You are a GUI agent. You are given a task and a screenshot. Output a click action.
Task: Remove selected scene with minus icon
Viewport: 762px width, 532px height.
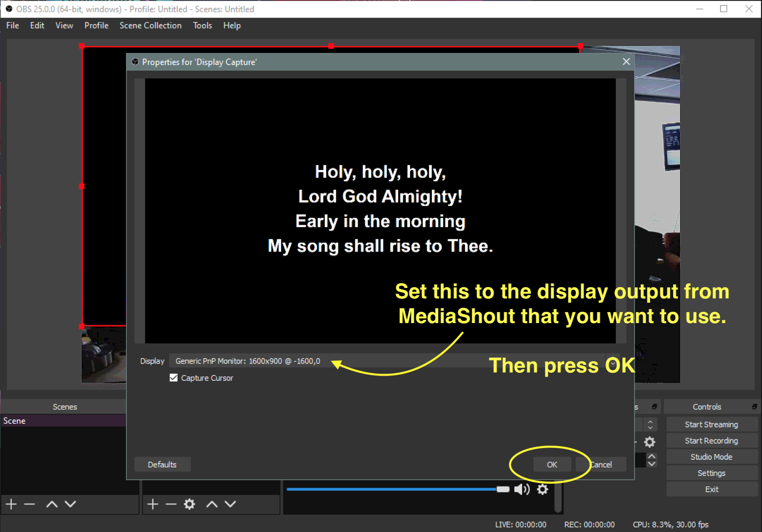coord(30,504)
